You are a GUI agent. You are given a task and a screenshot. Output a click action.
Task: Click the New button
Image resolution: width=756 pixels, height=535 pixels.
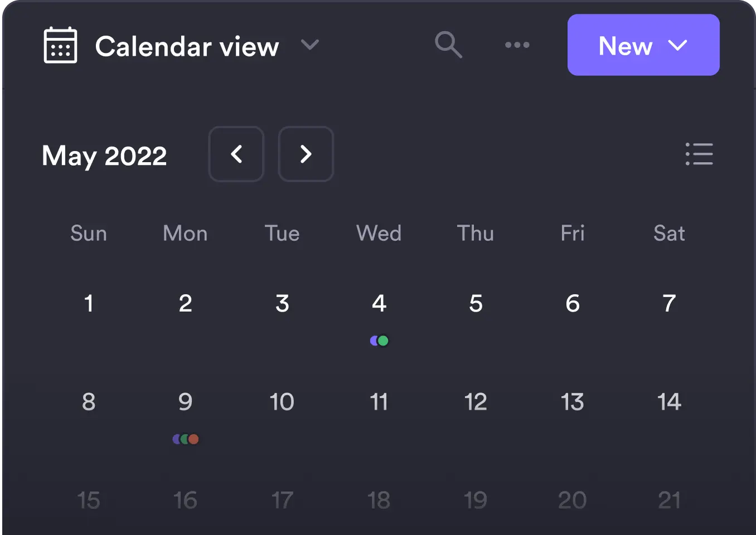pos(624,45)
